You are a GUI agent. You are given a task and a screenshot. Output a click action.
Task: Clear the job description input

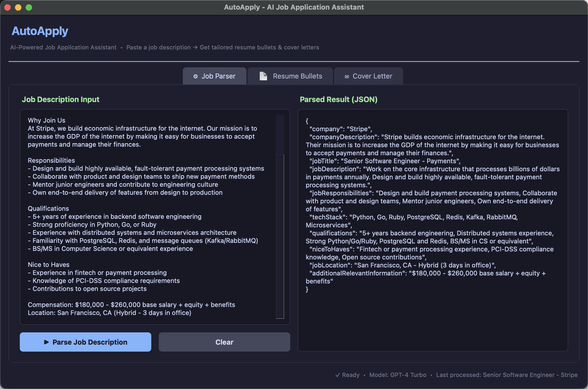[224, 342]
